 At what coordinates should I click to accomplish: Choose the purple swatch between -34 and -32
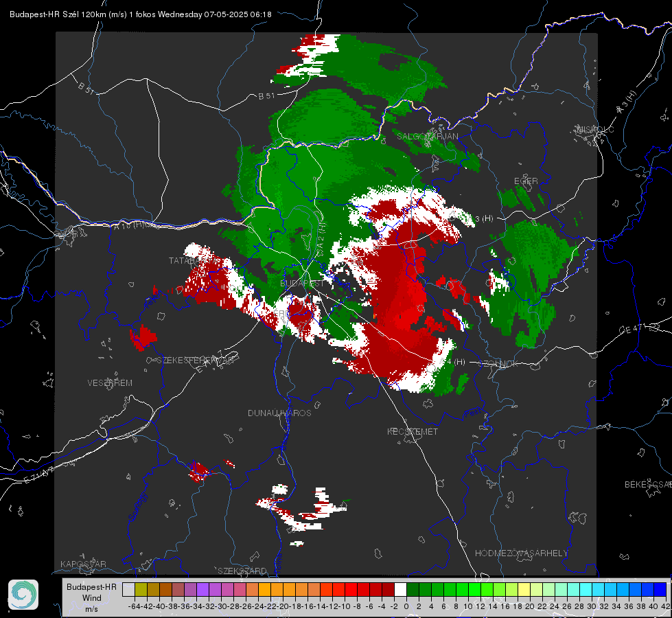[202, 590]
